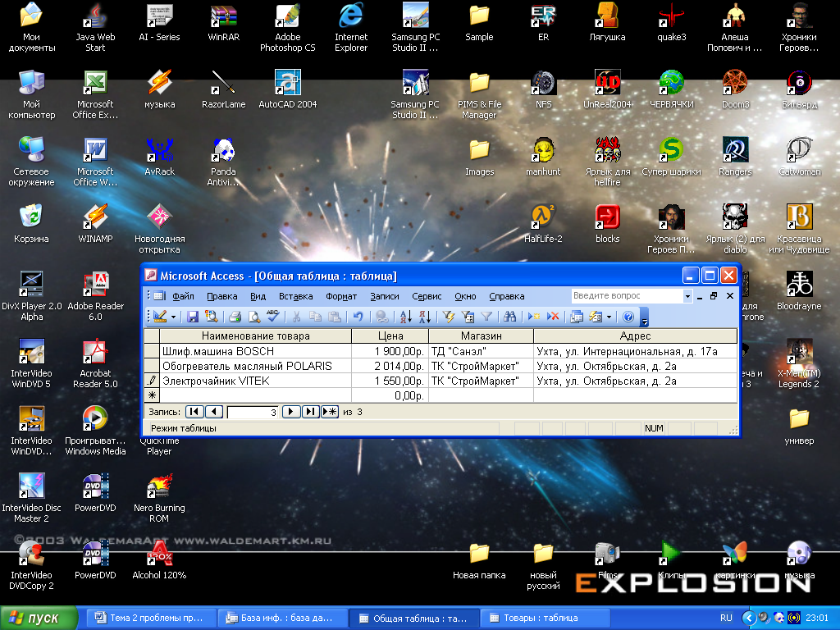Image resolution: width=840 pixels, height=630 pixels.
Task: Go to first record navigation button
Action: tap(194, 412)
